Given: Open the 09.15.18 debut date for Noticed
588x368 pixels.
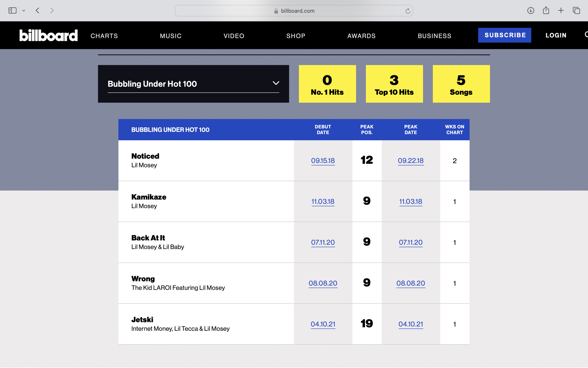Looking at the screenshot, I should [323, 161].
